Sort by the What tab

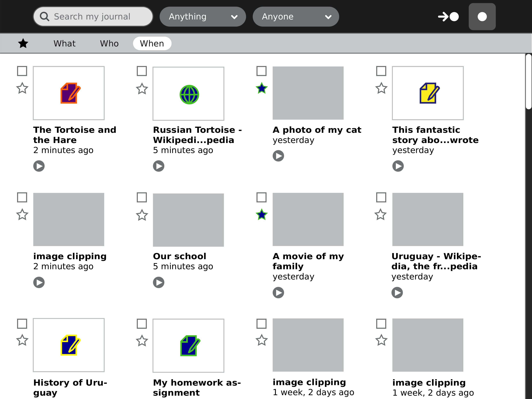64,44
